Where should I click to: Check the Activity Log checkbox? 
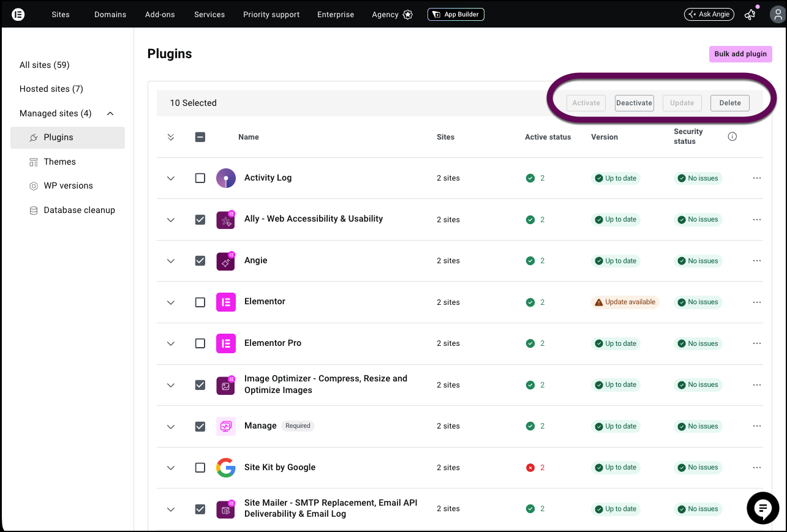point(200,178)
